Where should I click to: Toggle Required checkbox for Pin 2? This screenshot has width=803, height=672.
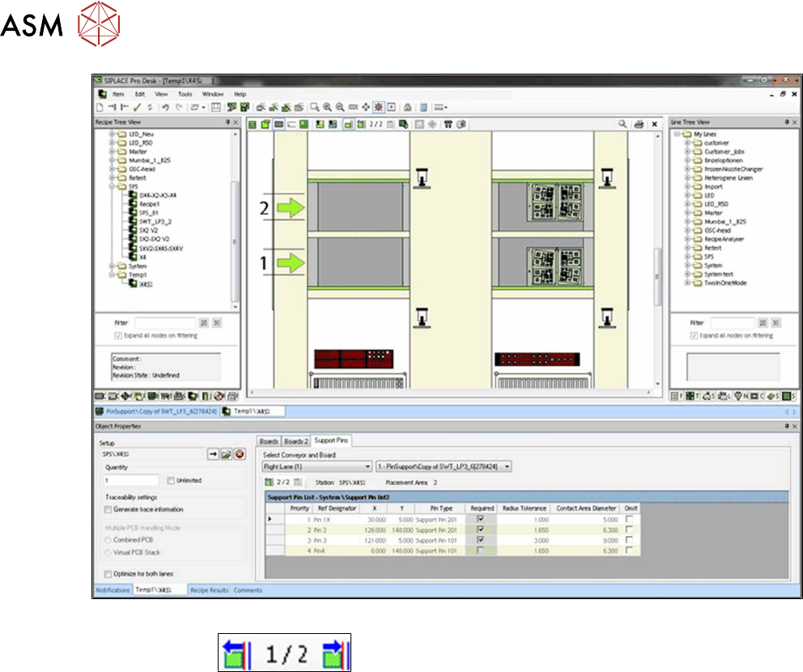click(480, 530)
